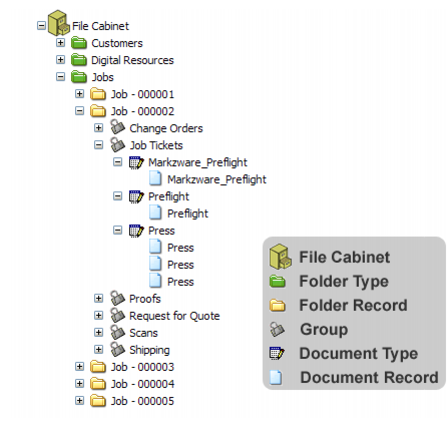Image resolution: width=447 pixels, height=426 pixels.
Task: Select the Job - 000005 label
Action: pos(142,401)
